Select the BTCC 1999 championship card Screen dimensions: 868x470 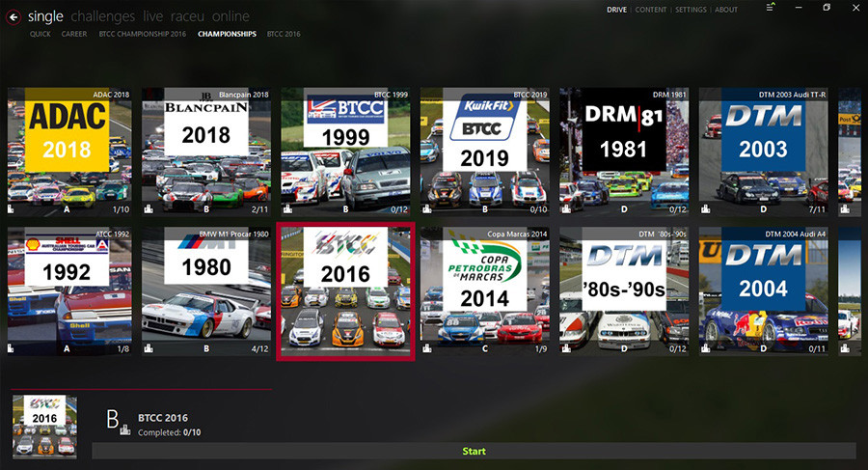click(345, 152)
